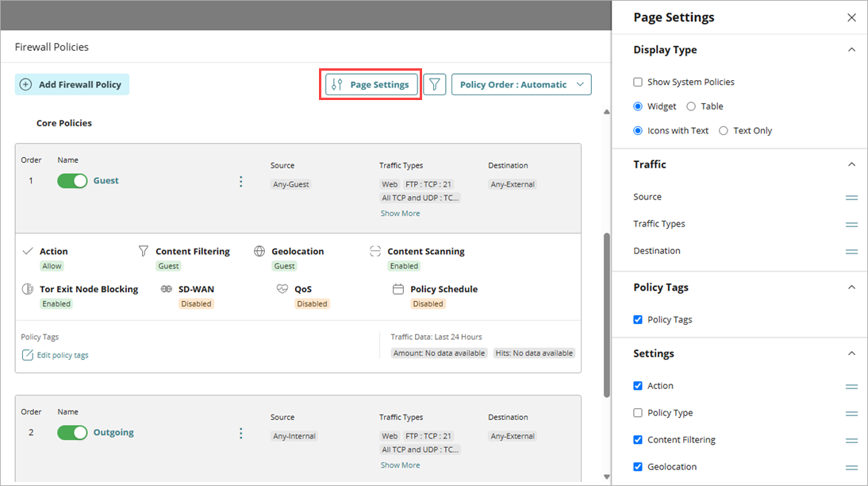The image size is (868, 486).
Task: Click the Tor Exit Node Blocking icon
Action: click(27, 289)
